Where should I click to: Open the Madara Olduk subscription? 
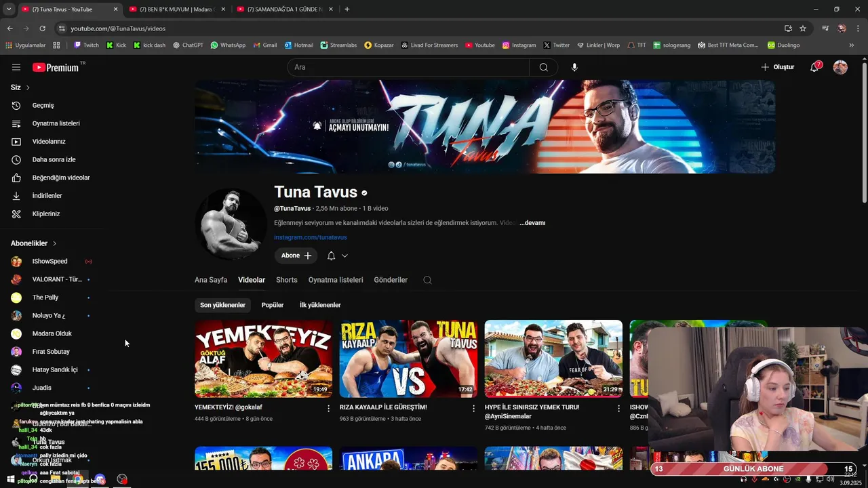pos(52,333)
